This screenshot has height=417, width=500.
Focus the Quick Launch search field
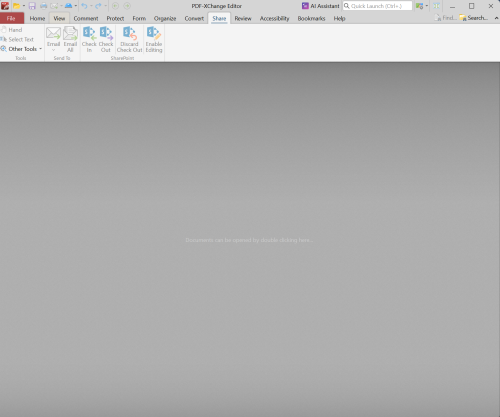377,6
